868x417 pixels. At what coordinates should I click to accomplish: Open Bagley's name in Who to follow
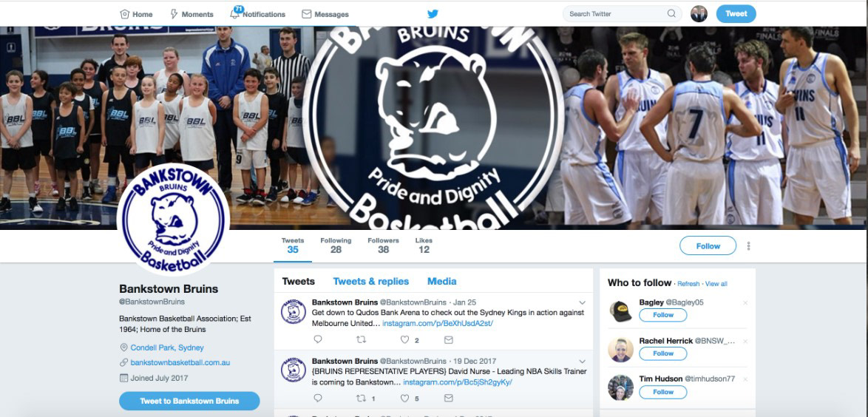click(651, 302)
